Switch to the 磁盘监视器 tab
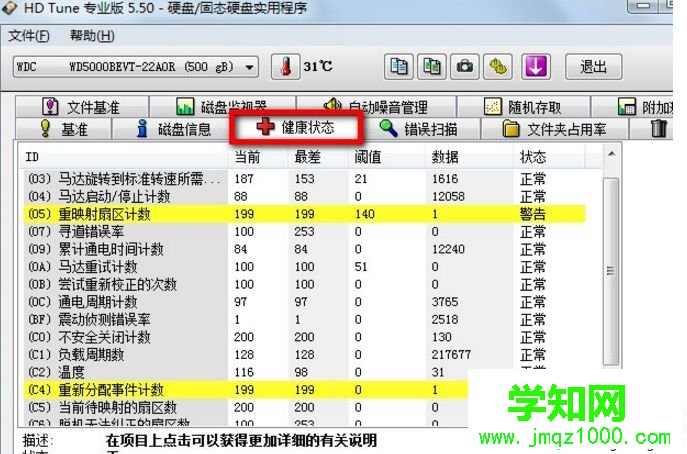This screenshot has width=687, height=454. coord(222,107)
